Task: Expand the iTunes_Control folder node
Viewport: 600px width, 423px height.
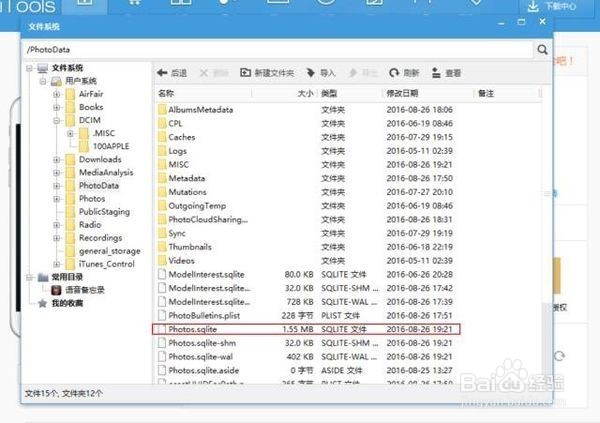Action: [57, 264]
